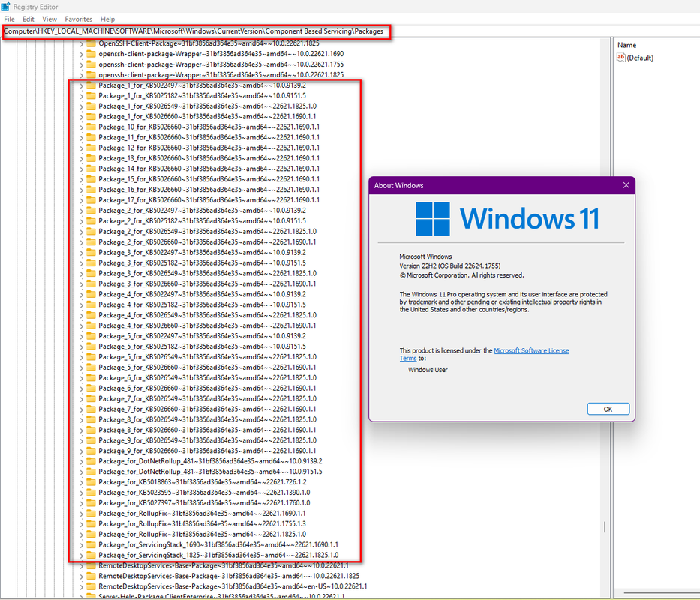Click folder icon of Package_1_for_KB5026660
The image size is (700, 600).
91,116
